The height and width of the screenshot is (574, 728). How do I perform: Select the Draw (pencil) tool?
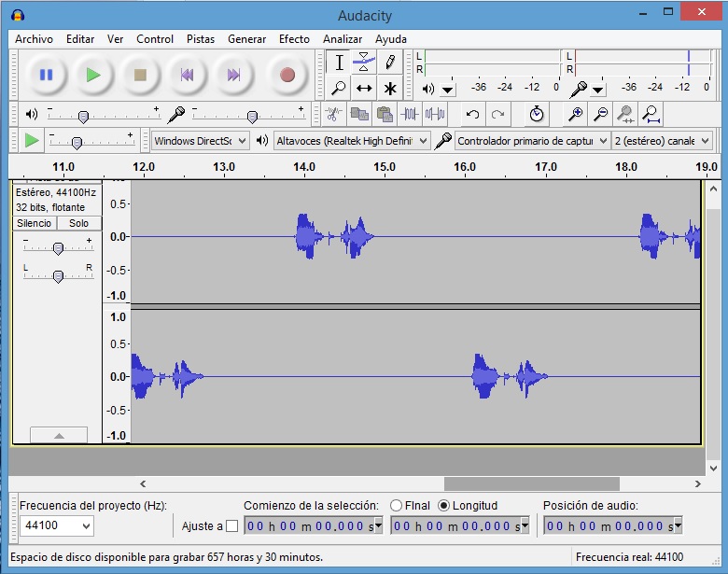tap(389, 63)
